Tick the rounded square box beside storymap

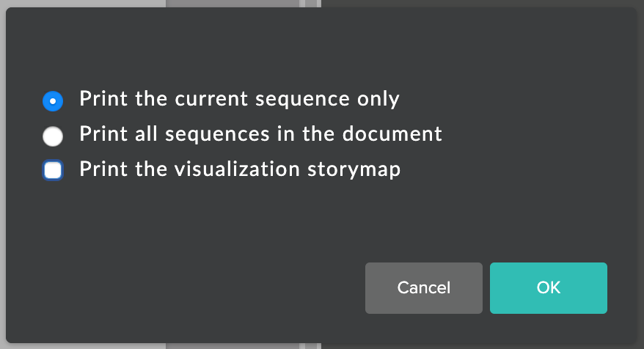click(53, 170)
